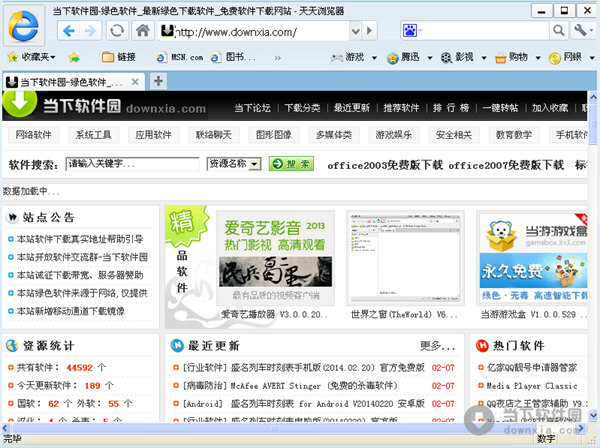Select the 多媒体类 category
This screenshot has width=600, height=448.
[334, 135]
